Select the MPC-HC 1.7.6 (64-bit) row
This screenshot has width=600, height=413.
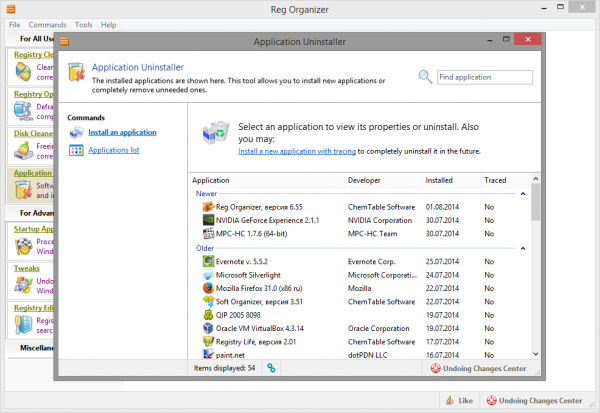[x=360, y=233]
